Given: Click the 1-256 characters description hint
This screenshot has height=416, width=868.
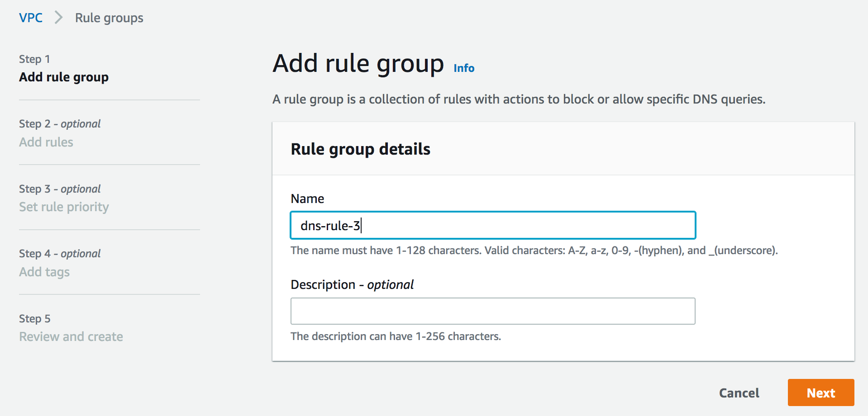Looking at the screenshot, I should coord(396,336).
